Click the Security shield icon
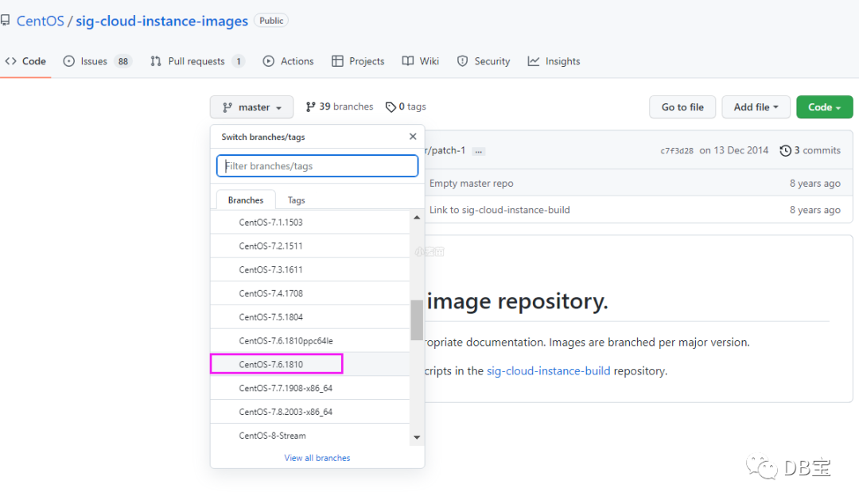Screen dimensions: 859x504 463,61
